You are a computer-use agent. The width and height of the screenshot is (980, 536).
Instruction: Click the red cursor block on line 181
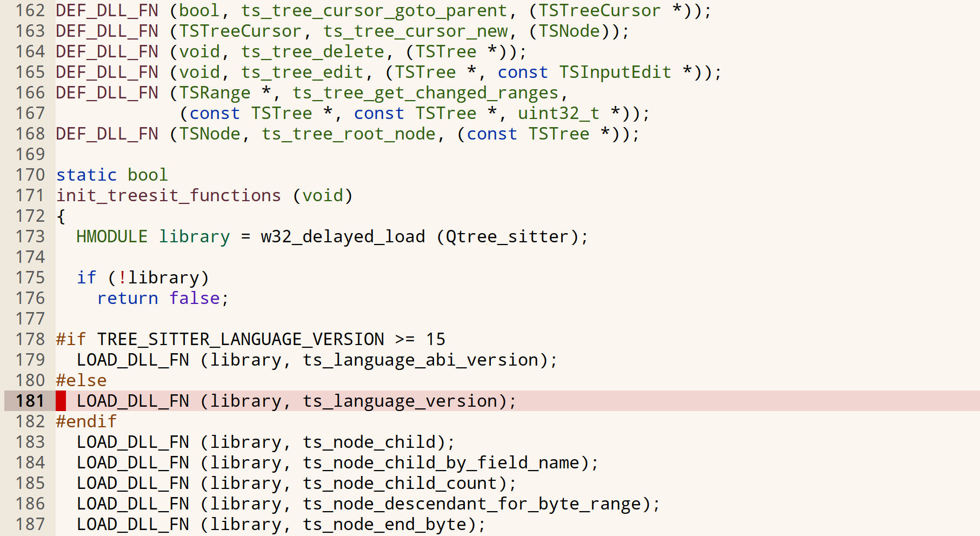tap(61, 401)
